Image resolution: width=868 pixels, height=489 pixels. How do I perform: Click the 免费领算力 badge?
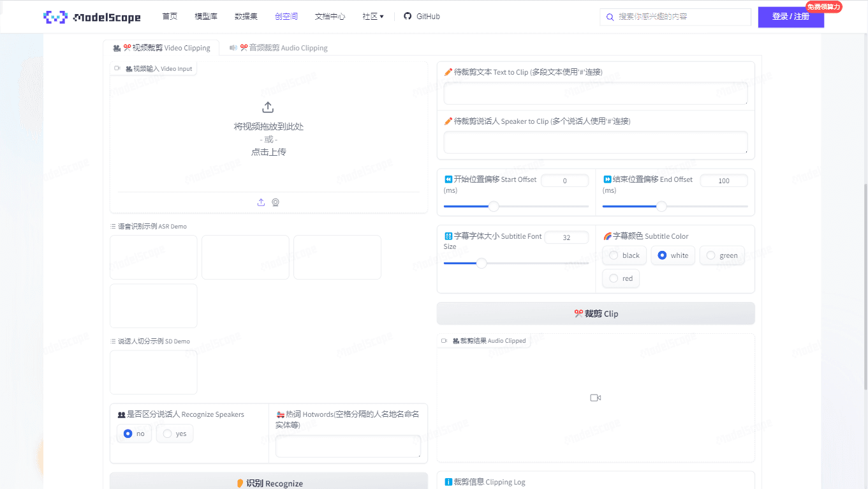pos(824,6)
